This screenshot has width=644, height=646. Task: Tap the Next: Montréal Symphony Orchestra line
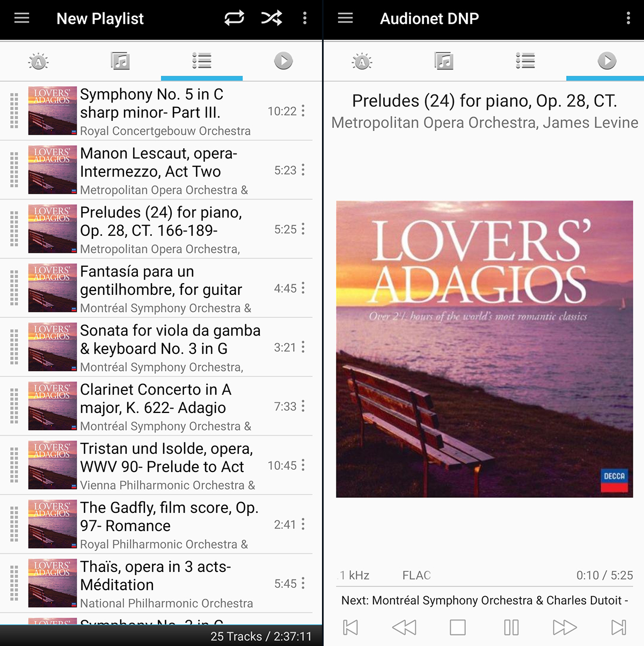click(x=485, y=600)
